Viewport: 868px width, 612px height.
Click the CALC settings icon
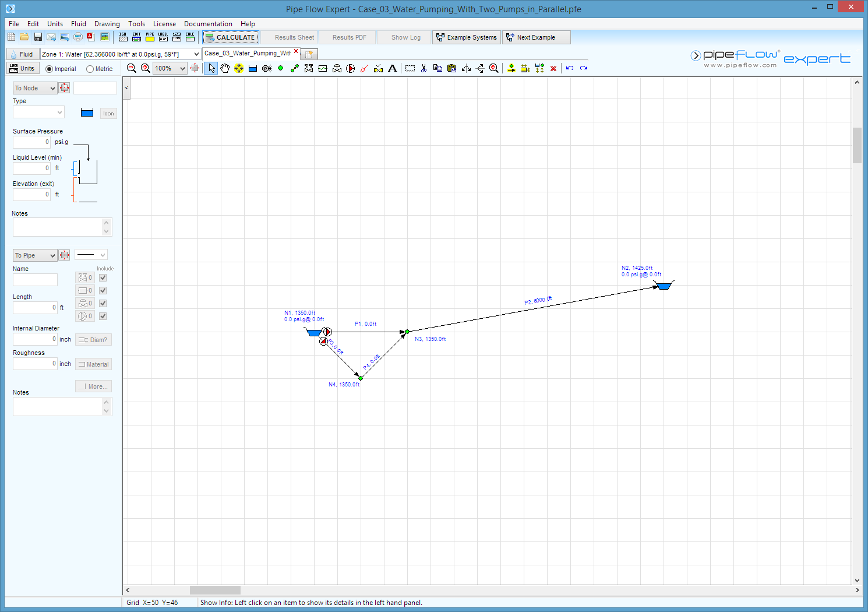[190, 37]
